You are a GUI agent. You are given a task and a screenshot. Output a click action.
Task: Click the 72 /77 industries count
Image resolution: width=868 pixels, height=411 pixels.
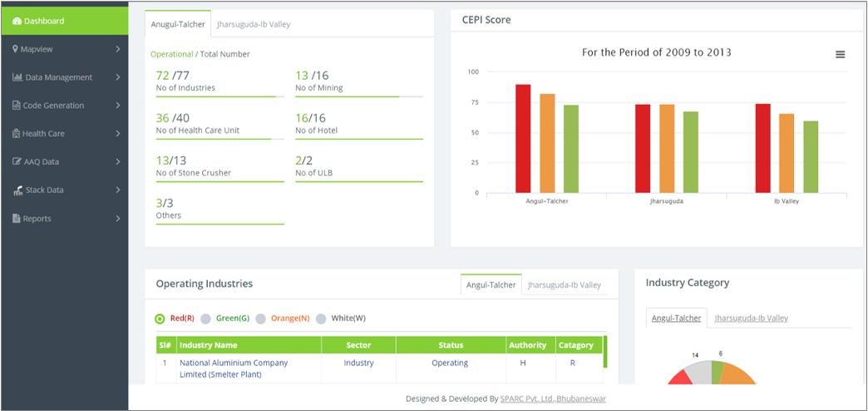pyautogui.click(x=173, y=76)
